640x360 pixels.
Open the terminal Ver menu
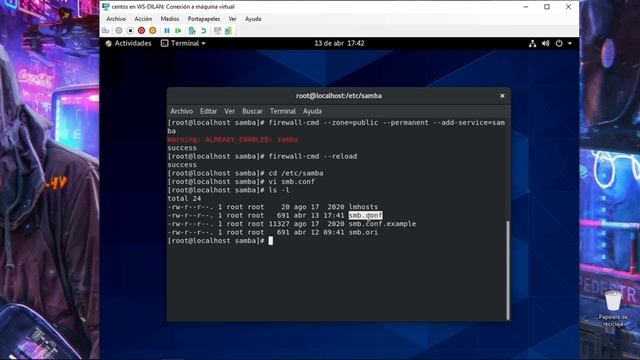pos(229,111)
